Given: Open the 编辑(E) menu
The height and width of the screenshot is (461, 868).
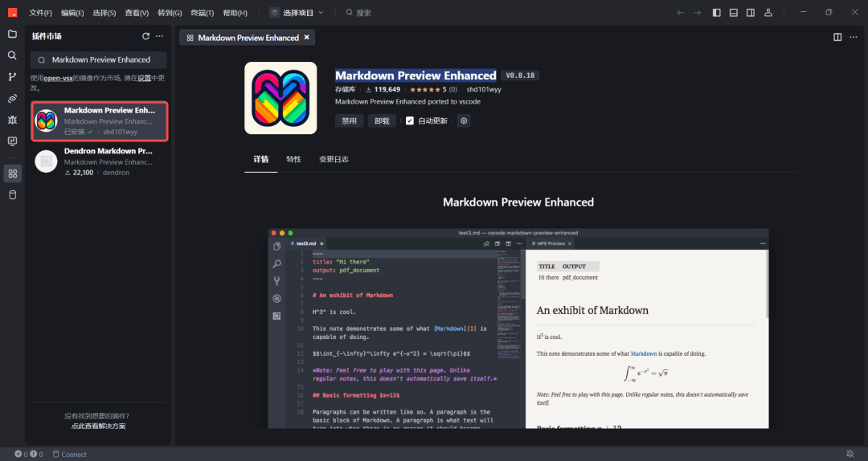Looking at the screenshot, I should [x=72, y=13].
